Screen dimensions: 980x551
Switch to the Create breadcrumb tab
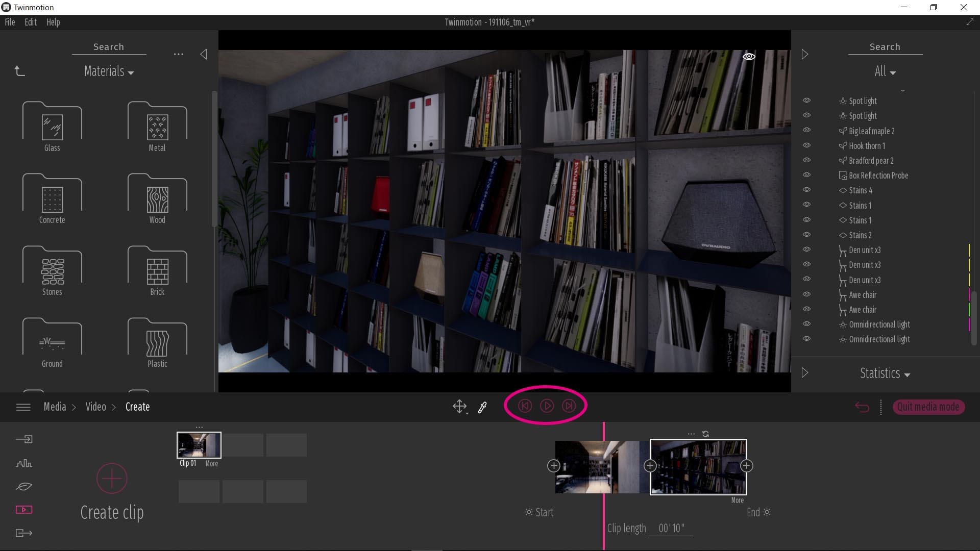click(x=137, y=407)
